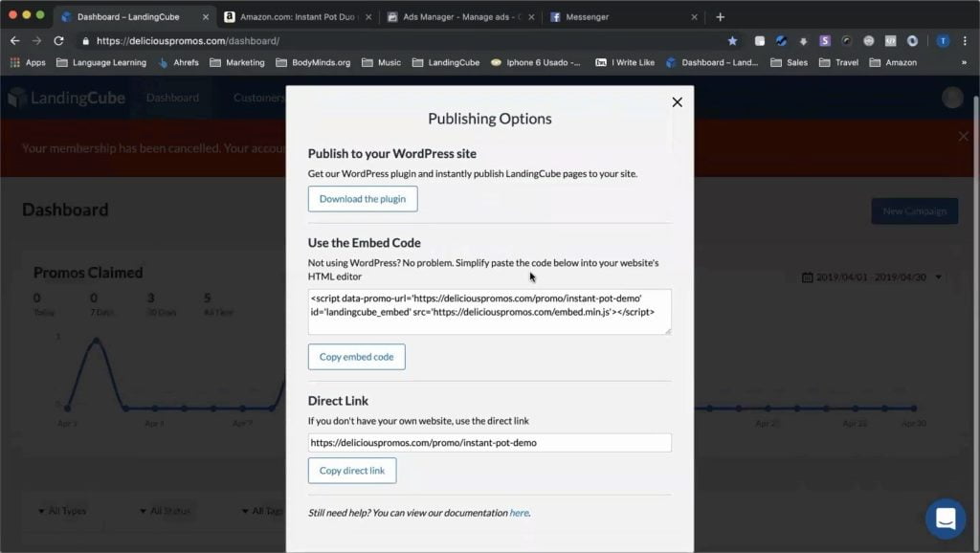Close the Dashboard – LandingCube browser tab
Image resolution: width=980 pixels, height=553 pixels.
click(206, 17)
